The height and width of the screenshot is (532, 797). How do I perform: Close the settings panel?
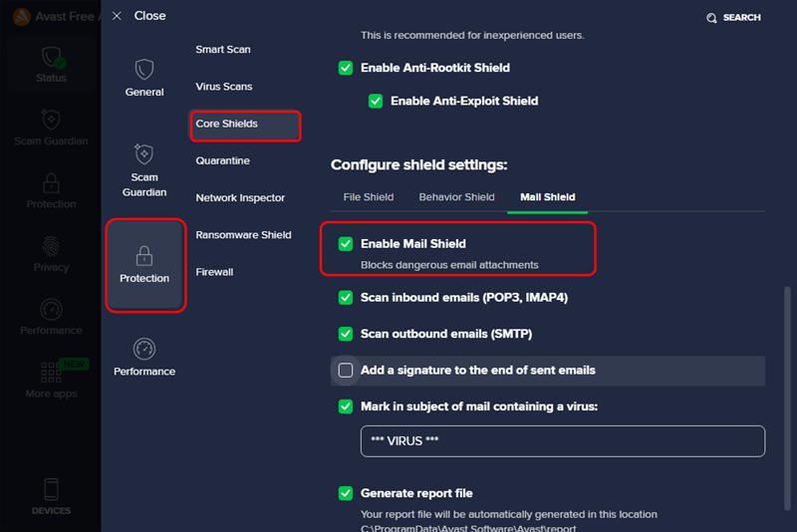click(x=139, y=16)
